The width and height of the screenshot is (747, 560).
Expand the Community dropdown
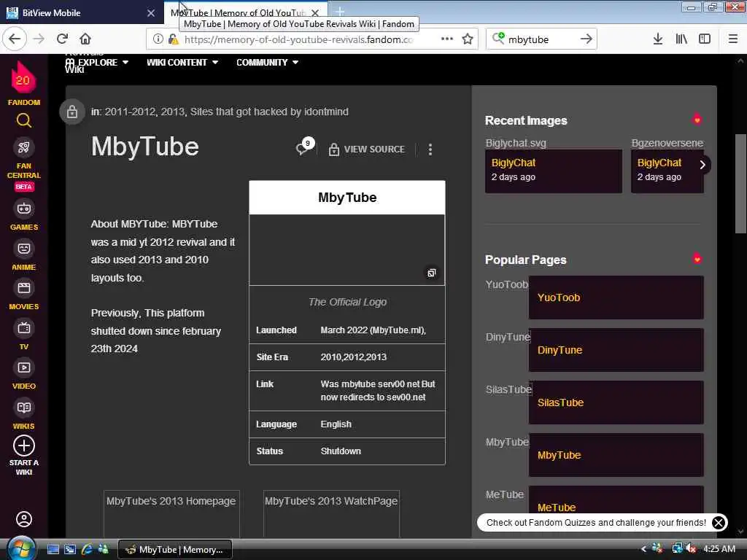[267, 63]
